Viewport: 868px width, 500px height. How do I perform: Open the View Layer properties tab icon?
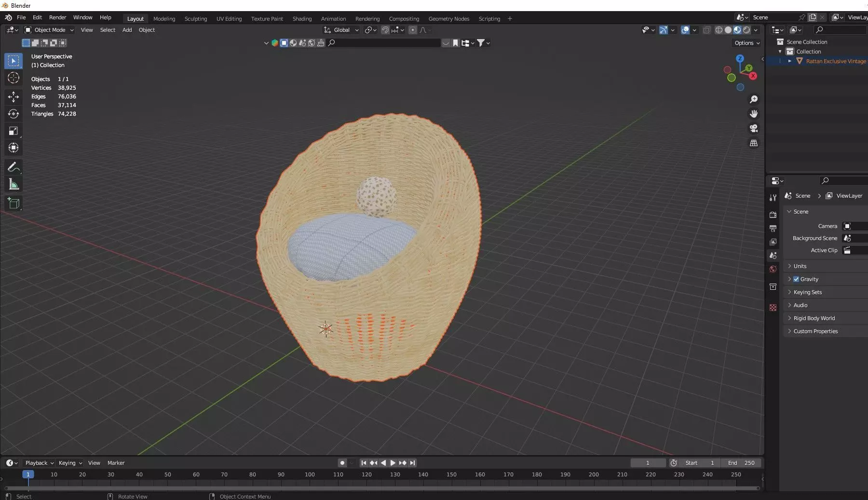point(773,242)
